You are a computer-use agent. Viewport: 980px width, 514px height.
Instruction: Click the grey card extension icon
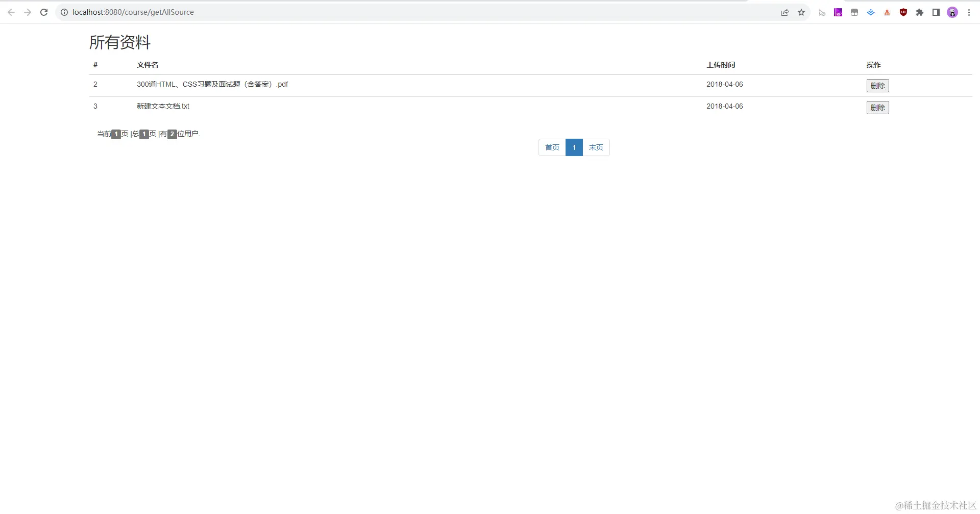coord(854,12)
